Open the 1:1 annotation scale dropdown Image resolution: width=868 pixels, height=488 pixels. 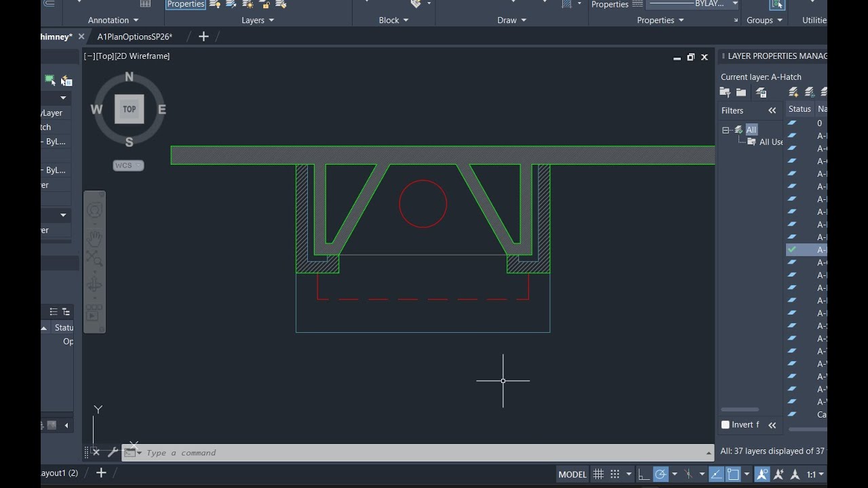point(815,474)
